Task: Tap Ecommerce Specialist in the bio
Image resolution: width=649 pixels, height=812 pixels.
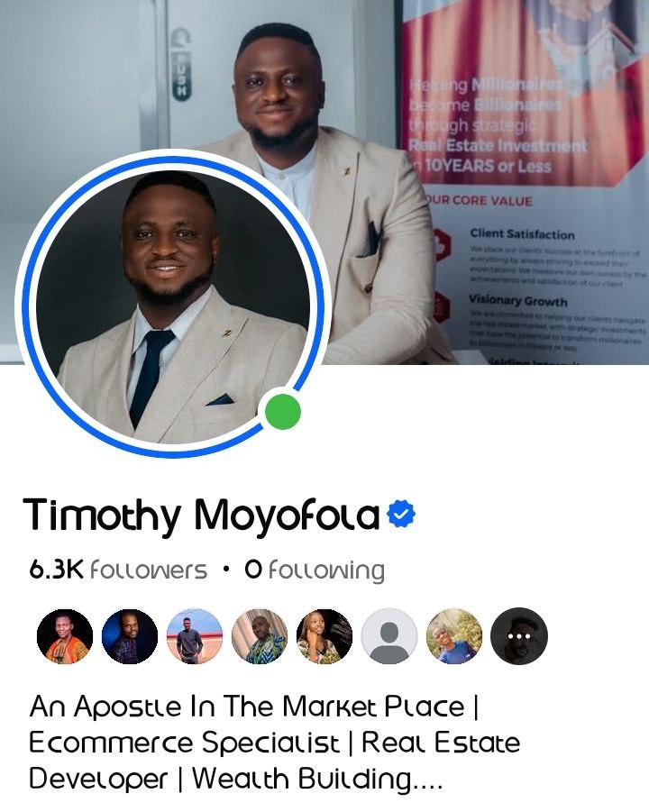Action: point(185,743)
